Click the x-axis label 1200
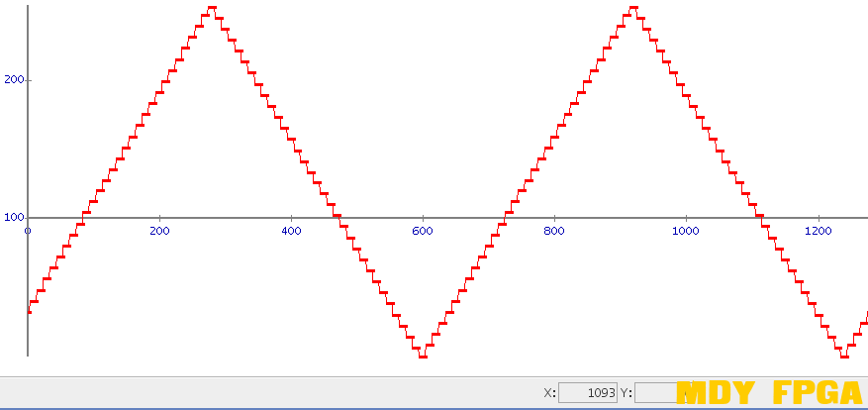Viewport: 868px width, 410px height. coord(819,231)
